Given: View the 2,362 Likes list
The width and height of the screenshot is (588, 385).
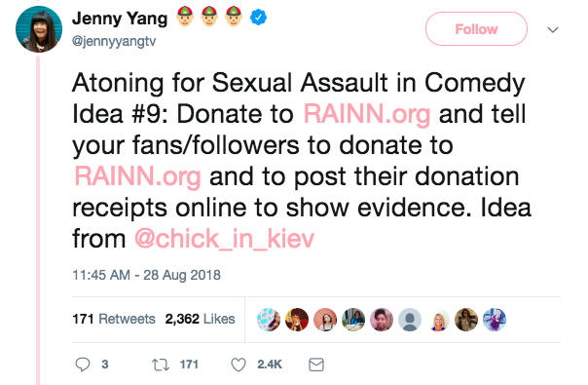Looking at the screenshot, I should [200, 319].
